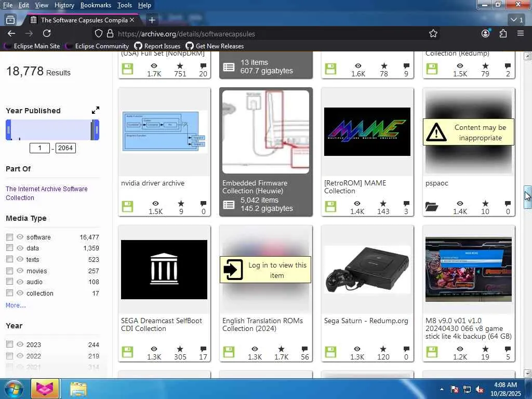Close The Software Capsules Compilation tab

click(132, 20)
